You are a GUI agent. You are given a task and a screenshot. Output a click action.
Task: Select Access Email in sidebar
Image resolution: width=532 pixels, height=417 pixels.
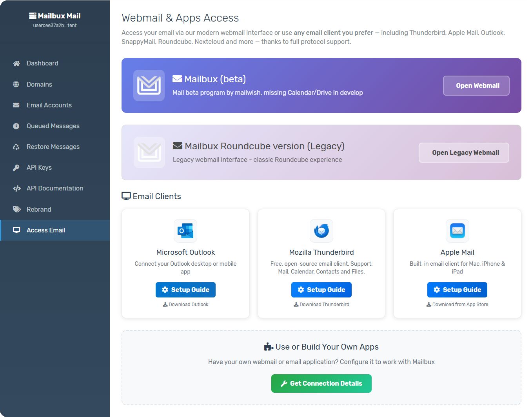(x=55, y=230)
